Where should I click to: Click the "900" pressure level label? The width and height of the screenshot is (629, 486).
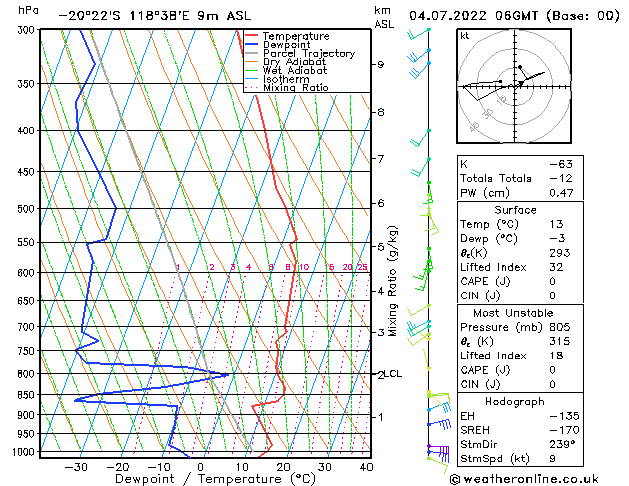click(28, 415)
